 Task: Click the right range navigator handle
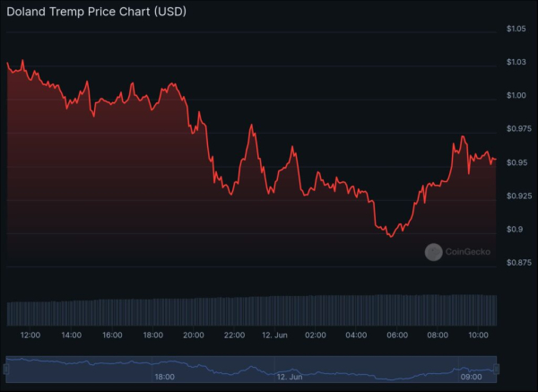[497, 369]
